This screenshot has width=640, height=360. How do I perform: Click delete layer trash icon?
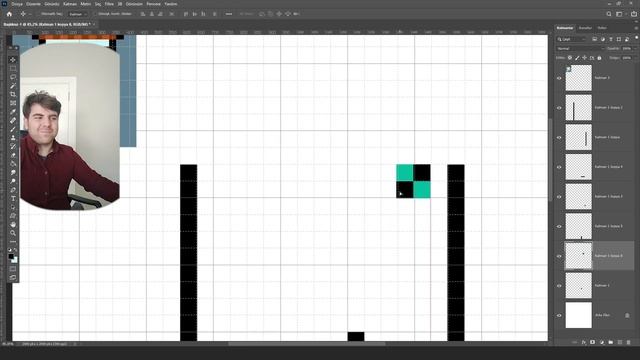pos(629,342)
